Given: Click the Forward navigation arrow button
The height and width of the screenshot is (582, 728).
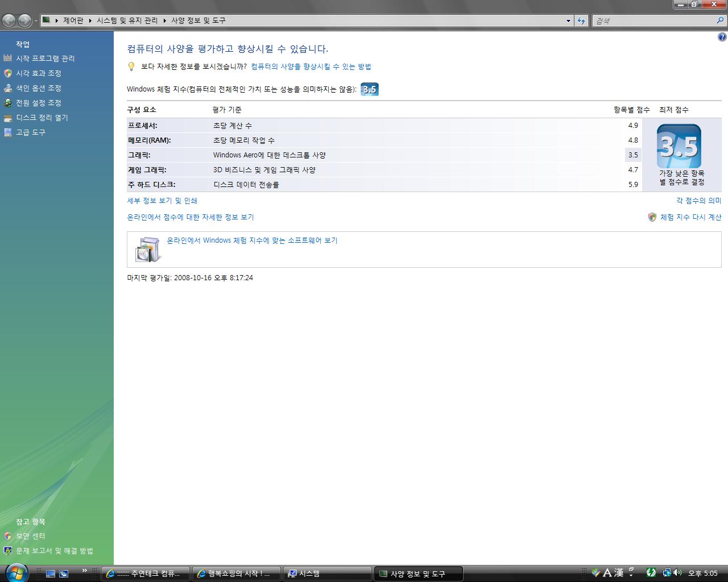Looking at the screenshot, I should click(x=24, y=20).
